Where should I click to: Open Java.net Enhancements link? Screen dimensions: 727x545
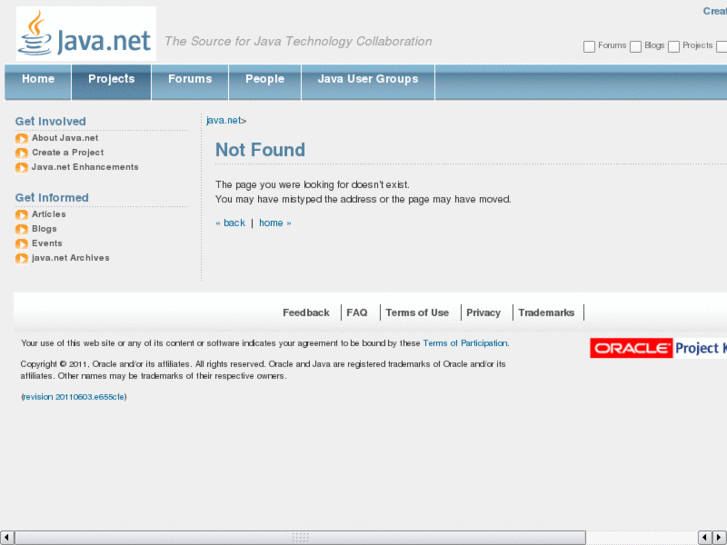click(x=85, y=167)
